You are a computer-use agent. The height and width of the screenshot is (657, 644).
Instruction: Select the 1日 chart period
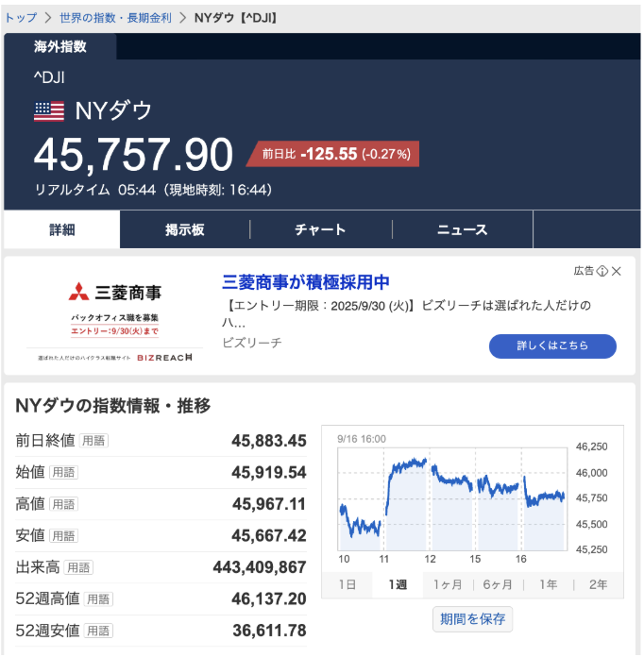(x=347, y=585)
